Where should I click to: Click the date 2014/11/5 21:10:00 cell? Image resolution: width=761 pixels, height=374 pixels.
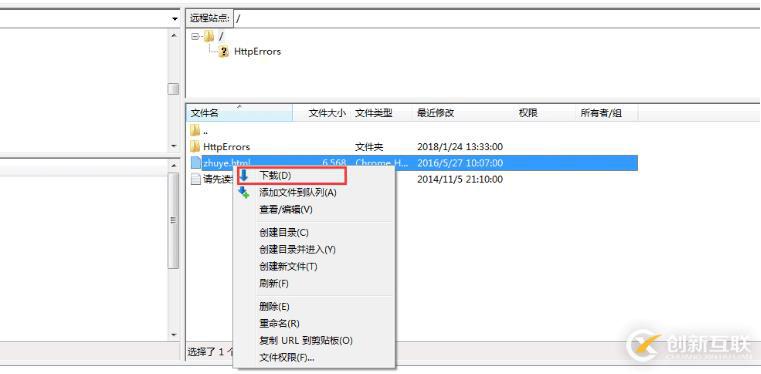(460, 179)
